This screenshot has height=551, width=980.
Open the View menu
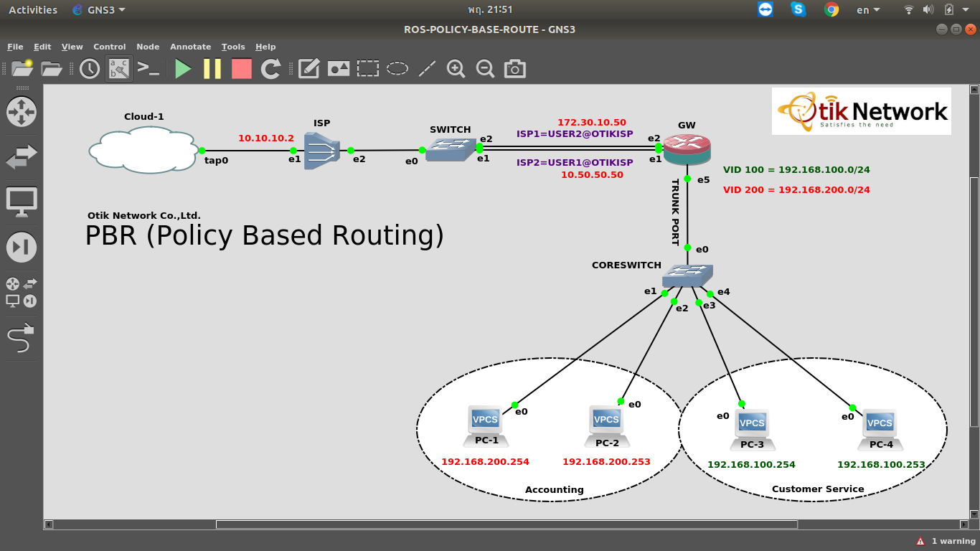72,47
